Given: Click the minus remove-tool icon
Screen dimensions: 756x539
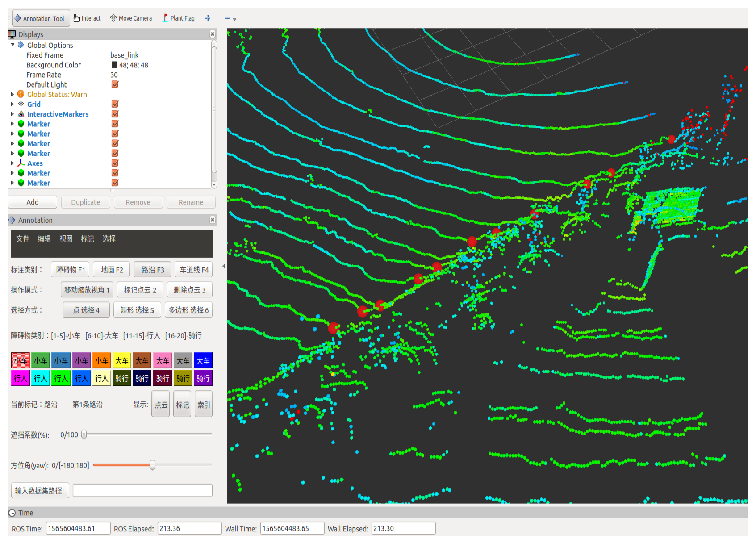Looking at the screenshot, I should tap(227, 18).
